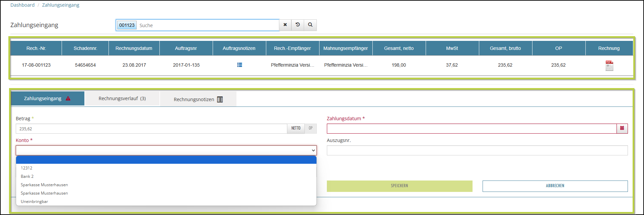This screenshot has width=644, height=215.
Task: Collapse the Konto dropdown arrow
Action: tap(313, 150)
